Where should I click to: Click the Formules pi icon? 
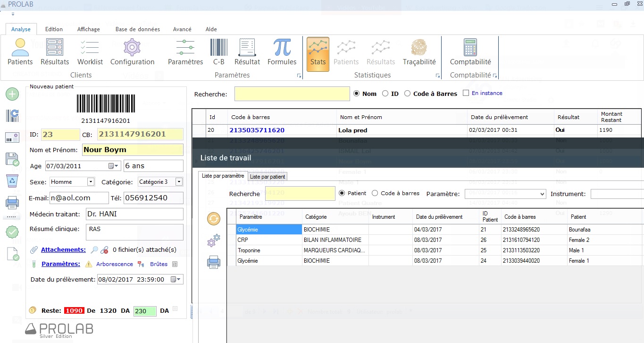(x=282, y=52)
